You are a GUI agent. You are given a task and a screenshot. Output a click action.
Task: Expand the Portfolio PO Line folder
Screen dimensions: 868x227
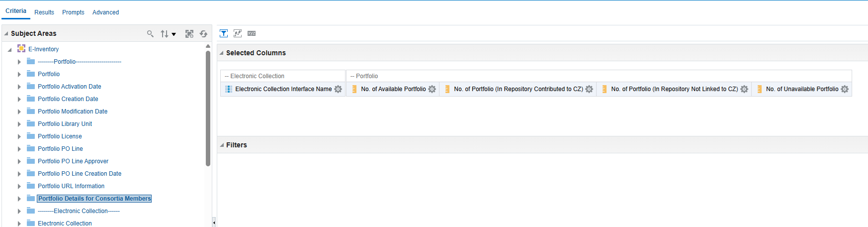(x=19, y=149)
